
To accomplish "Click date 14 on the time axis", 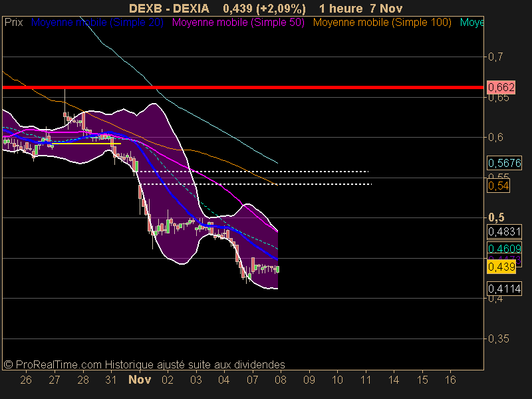I will click(x=394, y=380).
